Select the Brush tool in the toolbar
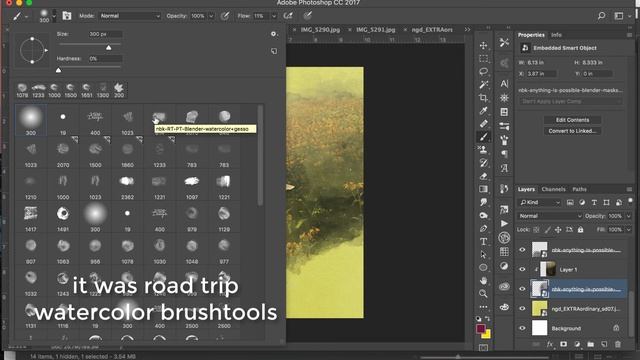640x360 pixels. point(484,137)
